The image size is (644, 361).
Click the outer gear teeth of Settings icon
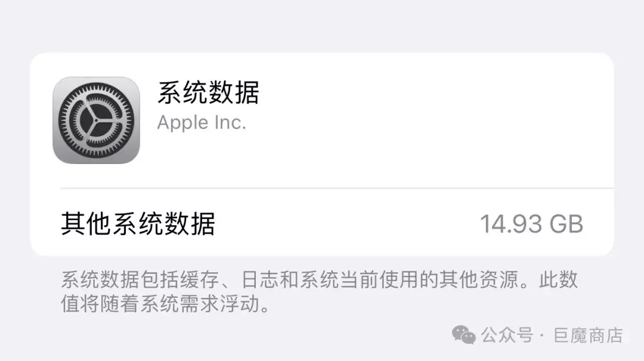(96, 85)
